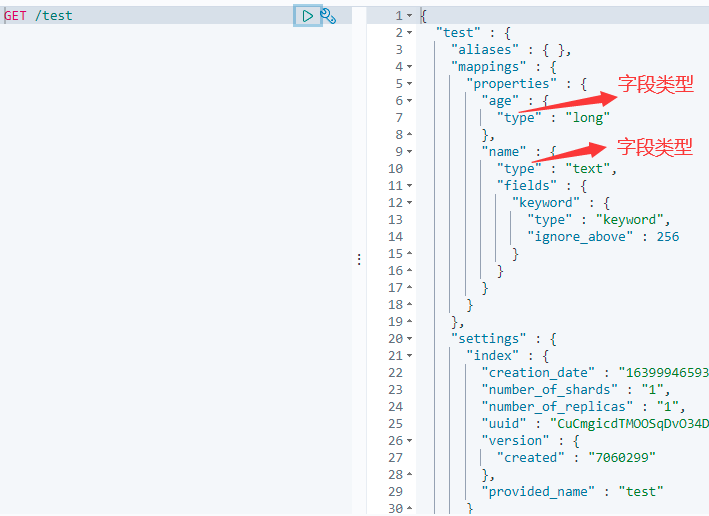This screenshot has height=516, width=709.
Task: Collapse the root JSON object on line 1
Action: pyautogui.click(x=410, y=16)
